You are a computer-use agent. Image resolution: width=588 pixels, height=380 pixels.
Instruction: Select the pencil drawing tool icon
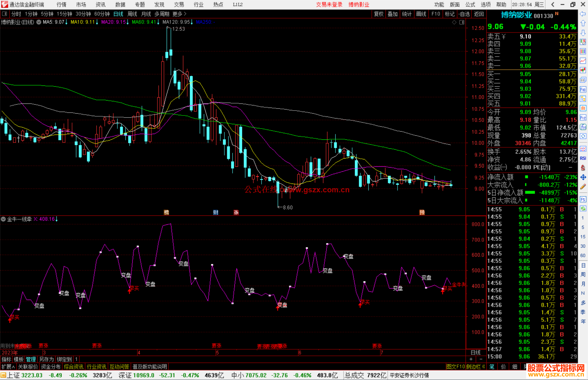click(x=583, y=187)
